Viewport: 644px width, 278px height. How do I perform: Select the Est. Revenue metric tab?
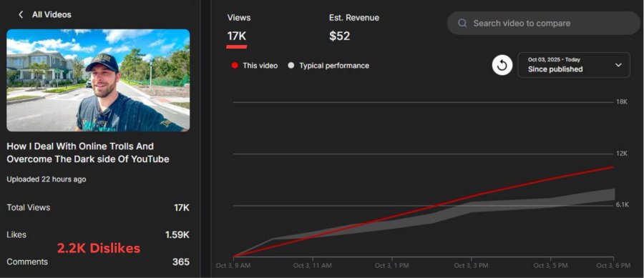coord(354,29)
